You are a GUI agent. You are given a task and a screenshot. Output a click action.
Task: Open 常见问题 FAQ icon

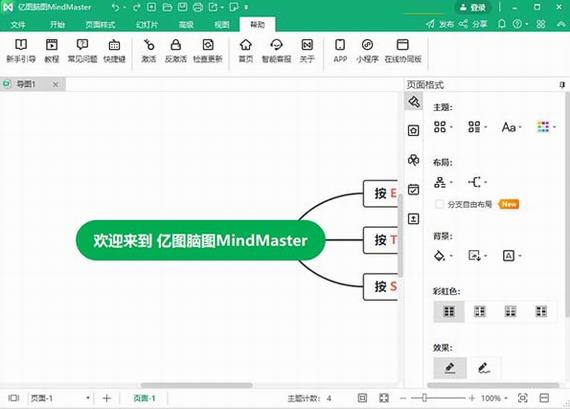click(83, 51)
